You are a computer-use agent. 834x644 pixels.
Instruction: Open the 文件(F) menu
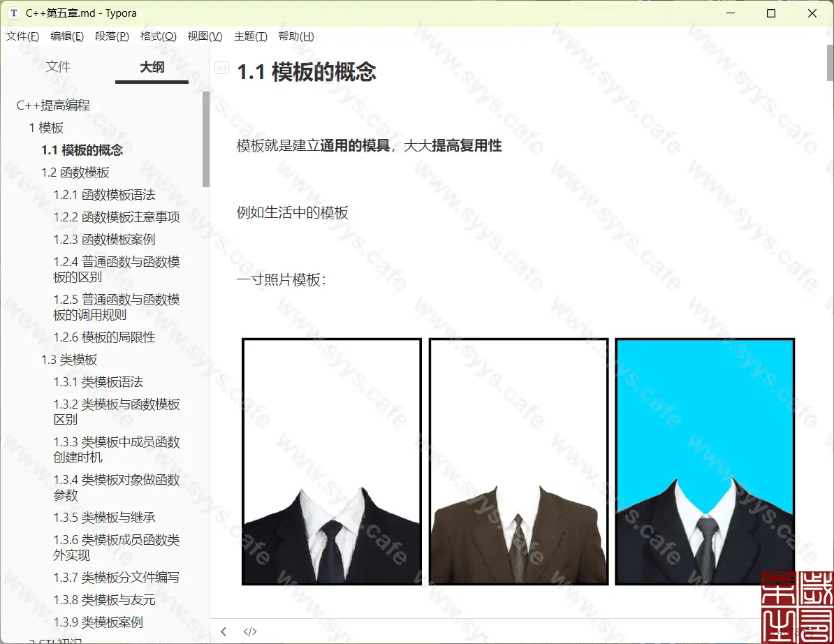[x=22, y=36]
